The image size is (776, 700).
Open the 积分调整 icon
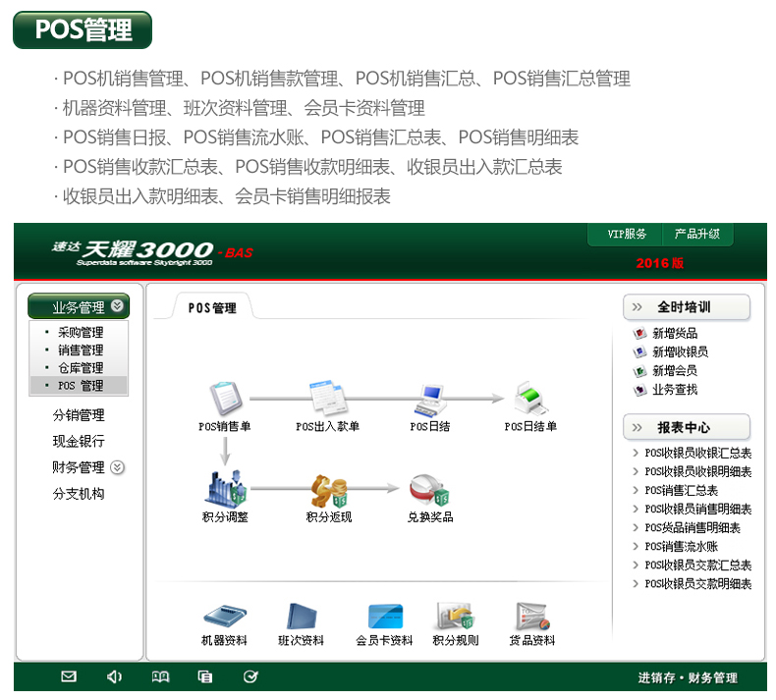tap(226, 489)
